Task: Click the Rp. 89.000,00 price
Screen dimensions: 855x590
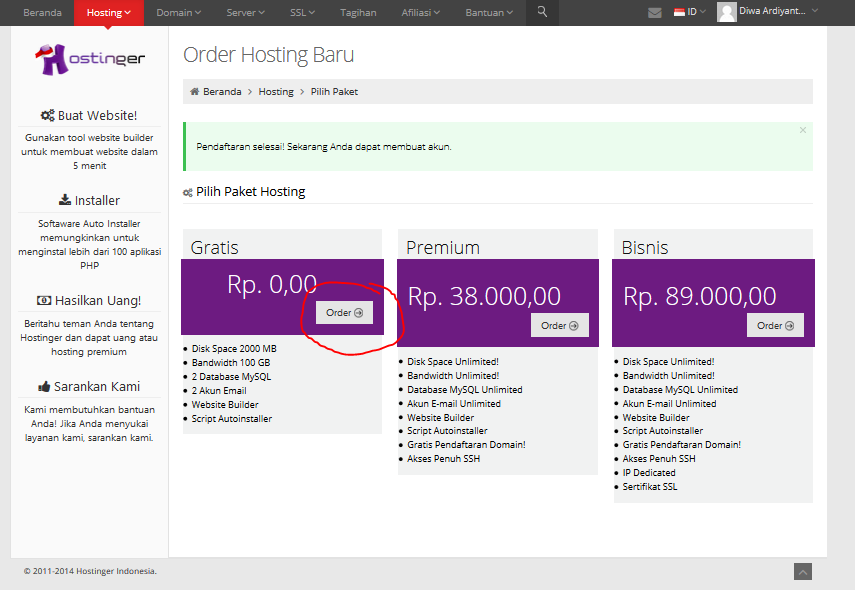Action: tap(700, 296)
